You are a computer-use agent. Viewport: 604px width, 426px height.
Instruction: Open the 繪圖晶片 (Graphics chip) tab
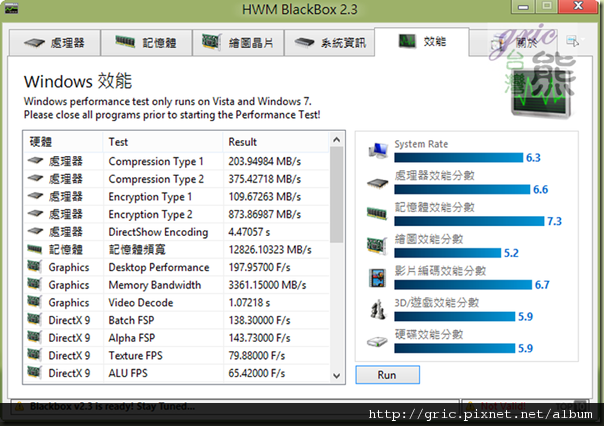[x=238, y=43]
